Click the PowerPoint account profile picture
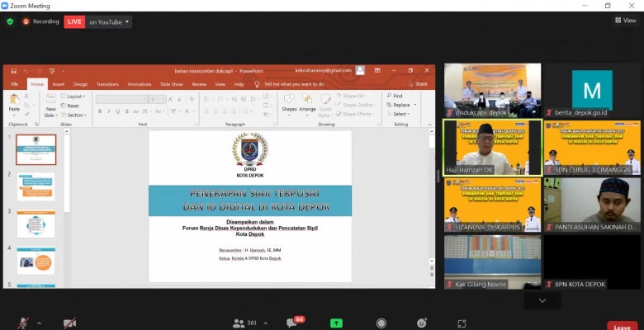The height and width of the screenshot is (330, 644). coord(360,71)
